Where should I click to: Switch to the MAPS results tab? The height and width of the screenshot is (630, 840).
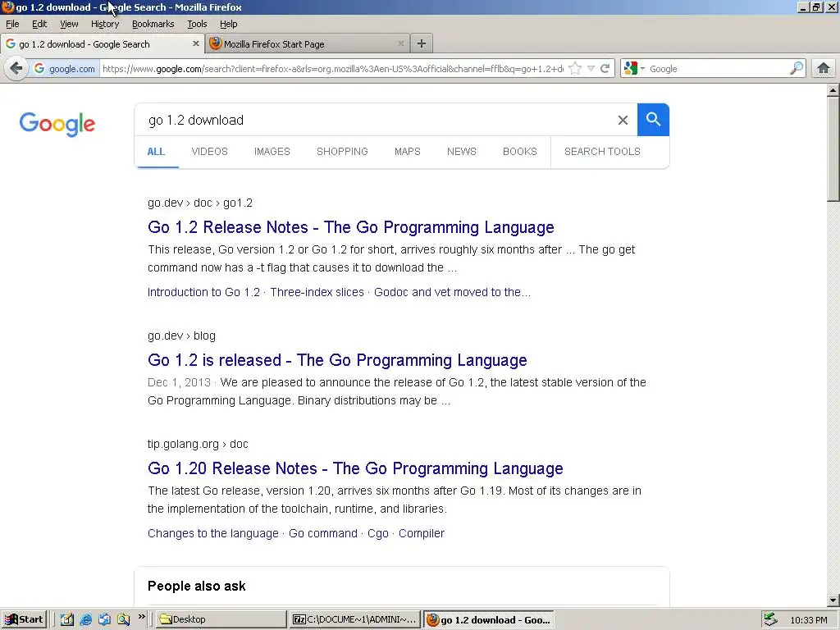(408, 152)
